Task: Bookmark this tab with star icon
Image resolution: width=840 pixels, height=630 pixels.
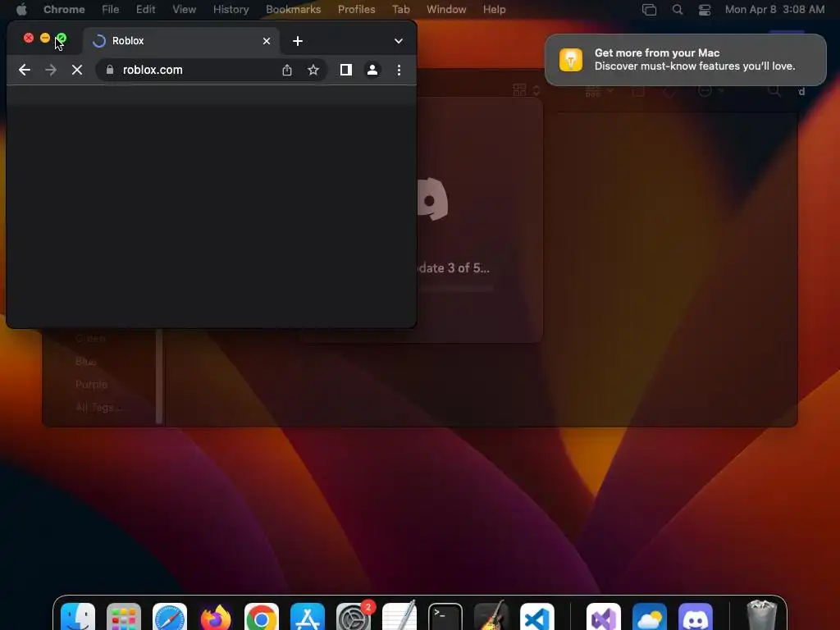Action: point(313,70)
